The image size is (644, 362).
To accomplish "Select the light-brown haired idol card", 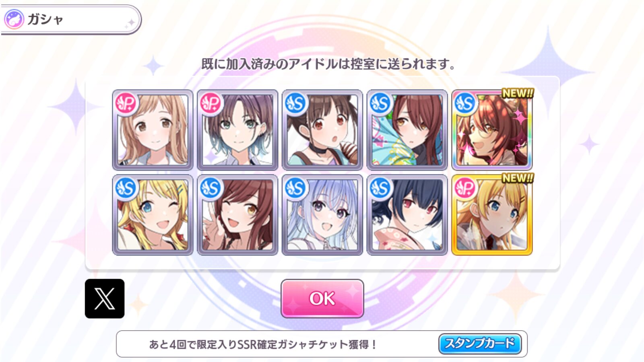I will [x=153, y=130].
